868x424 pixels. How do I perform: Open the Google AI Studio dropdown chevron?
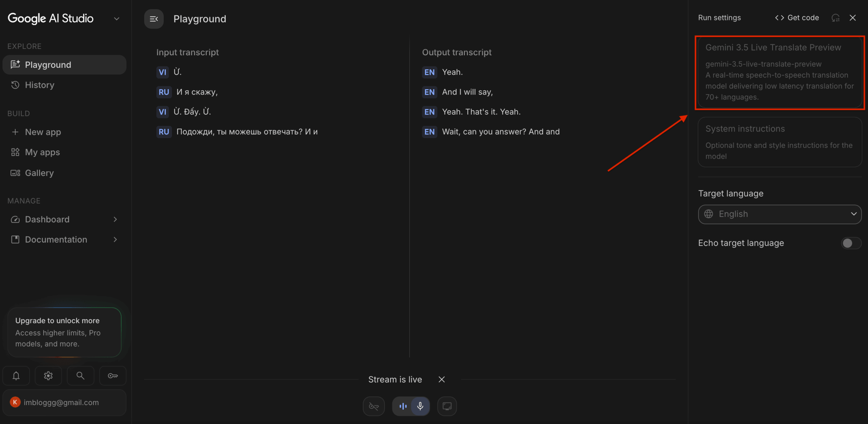coord(117,19)
